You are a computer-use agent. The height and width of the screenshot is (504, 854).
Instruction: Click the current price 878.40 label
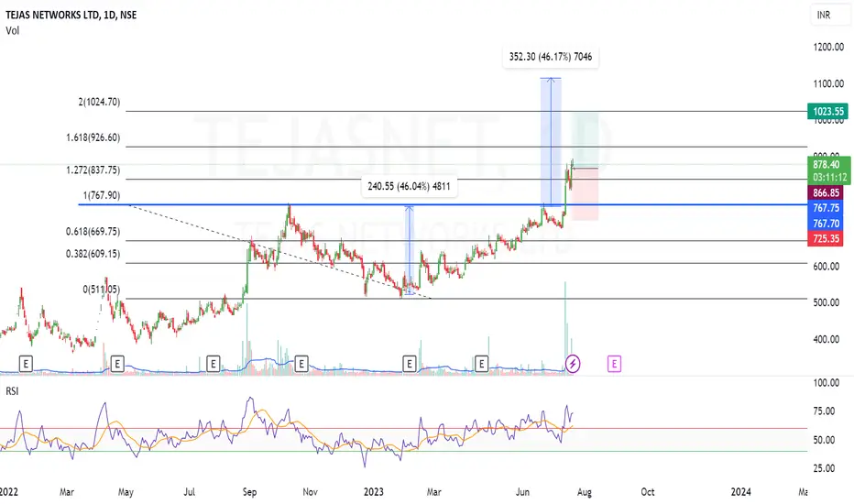click(827, 164)
